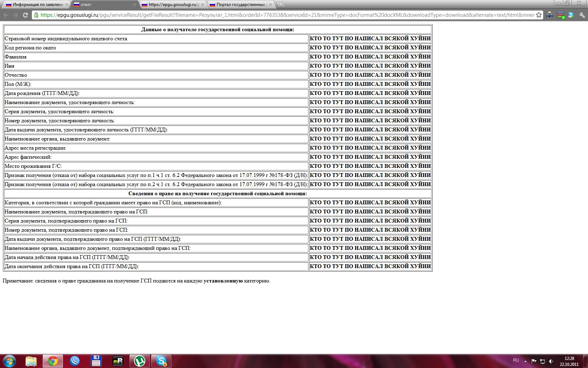588x368 pixels.
Task: Click 'Серия документа, удостоверяющего личность:' label
Action: [x=59, y=111]
